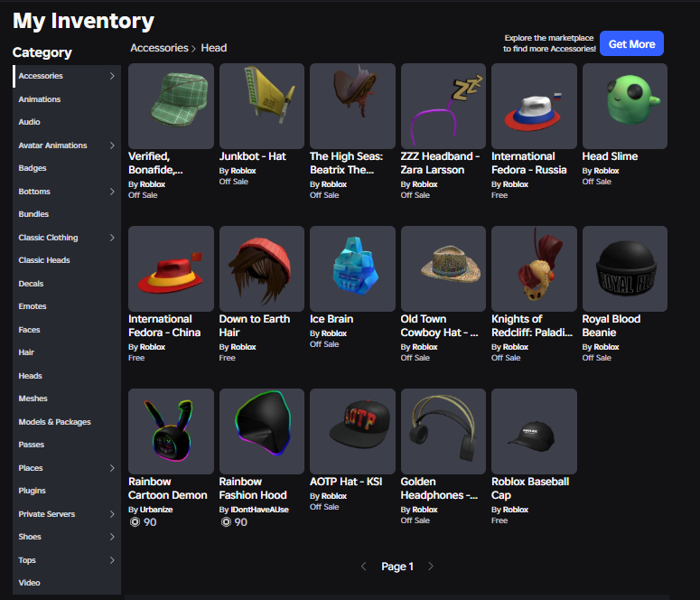Open The High Seas: Beatrix hat image

pos(352,106)
